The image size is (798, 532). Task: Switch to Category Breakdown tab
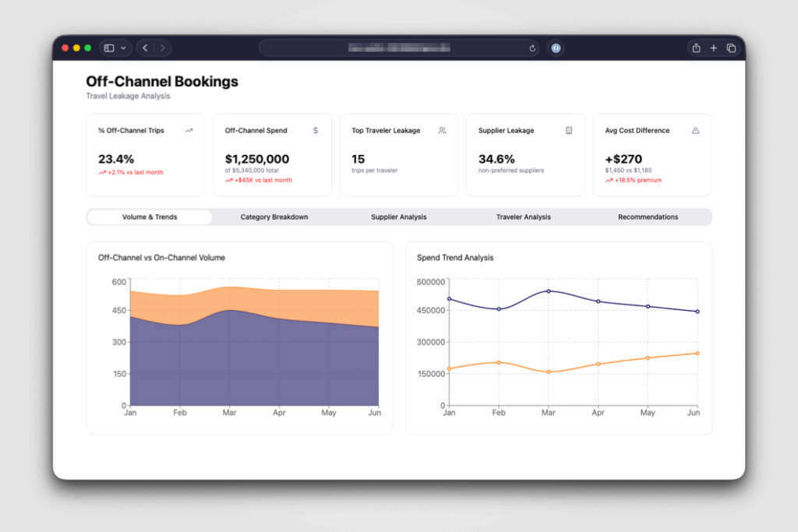(274, 217)
